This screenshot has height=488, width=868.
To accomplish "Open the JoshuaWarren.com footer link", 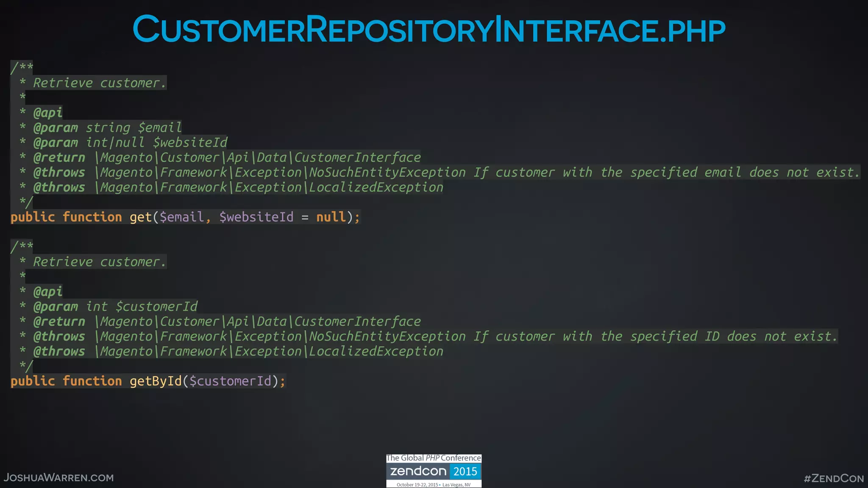I will (x=59, y=478).
